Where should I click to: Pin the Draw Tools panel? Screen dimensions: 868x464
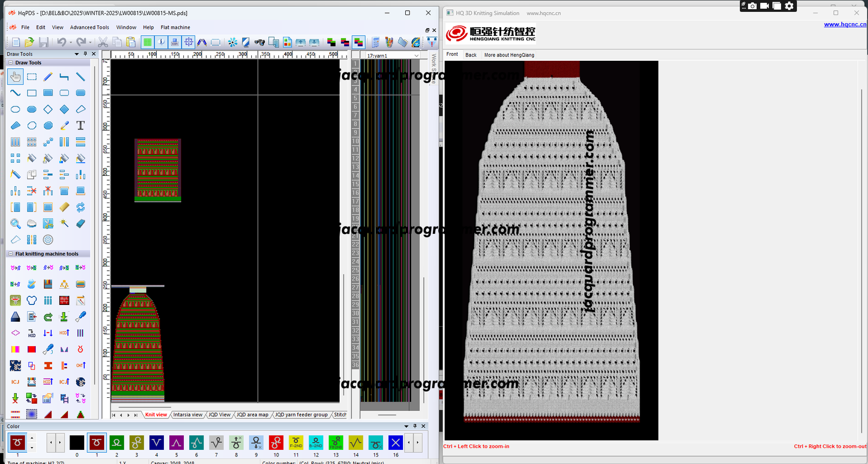(85, 54)
